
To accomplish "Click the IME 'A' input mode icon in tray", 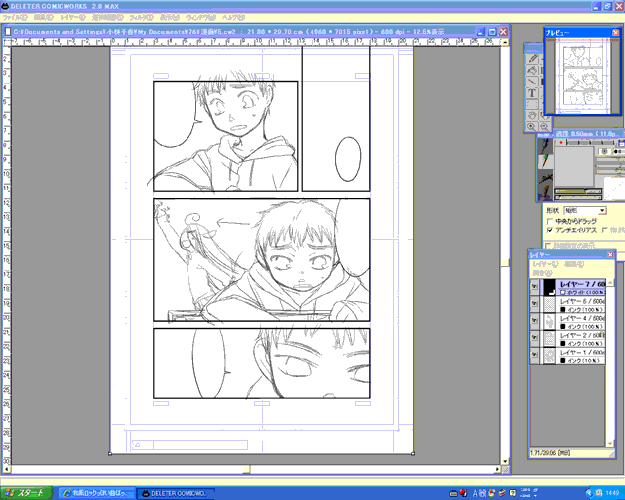I will click(475, 493).
